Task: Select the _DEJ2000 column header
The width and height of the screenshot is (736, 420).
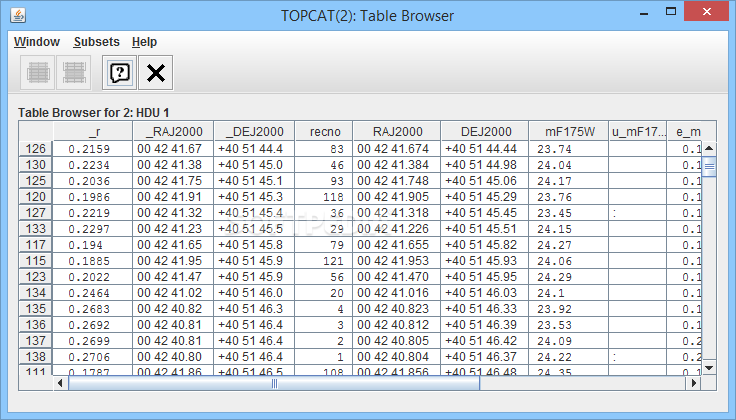Action: (254, 131)
